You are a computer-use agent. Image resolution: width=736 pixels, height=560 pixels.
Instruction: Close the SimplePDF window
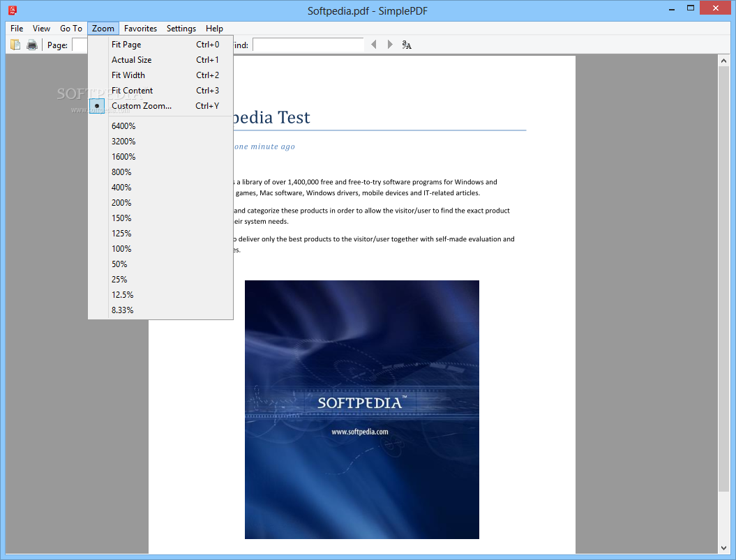coord(715,8)
